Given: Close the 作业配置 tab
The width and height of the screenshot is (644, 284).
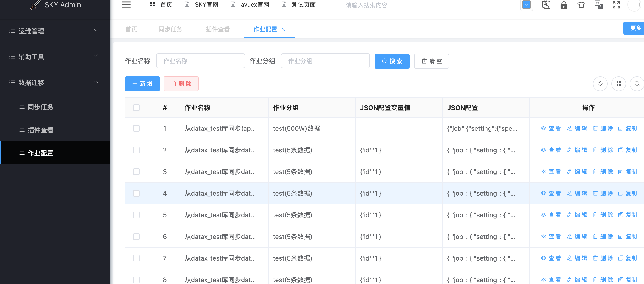Looking at the screenshot, I should (x=284, y=30).
